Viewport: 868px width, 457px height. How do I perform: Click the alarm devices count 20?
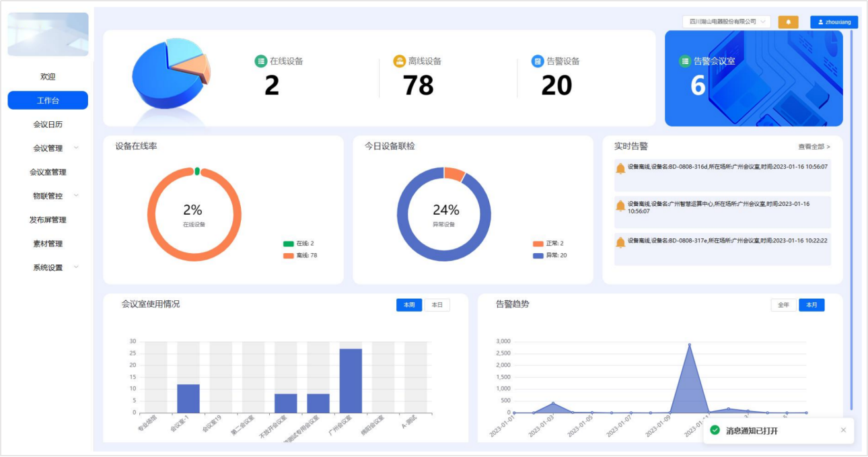pos(556,85)
